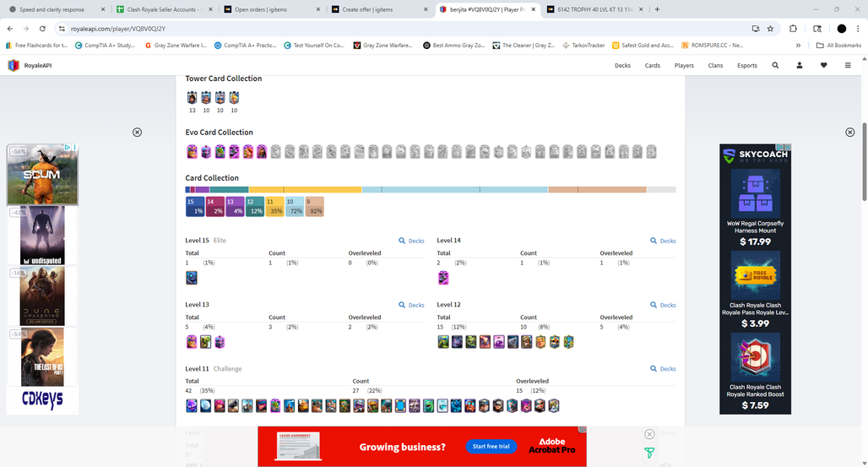Viewport: 868px width, 467px height.
Task: Open the user profile icon in header
Action: 800,65
